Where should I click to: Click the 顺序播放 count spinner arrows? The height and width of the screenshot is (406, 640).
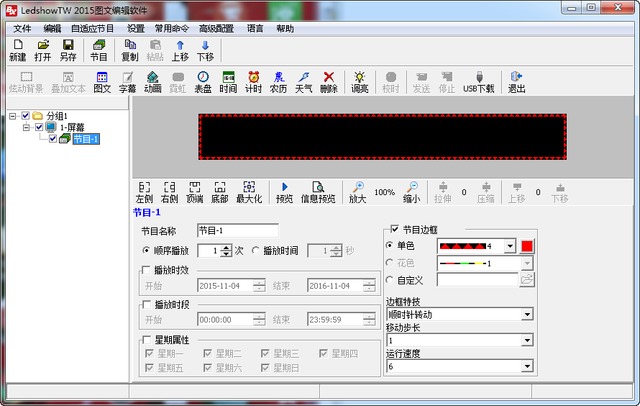(226, 251)
